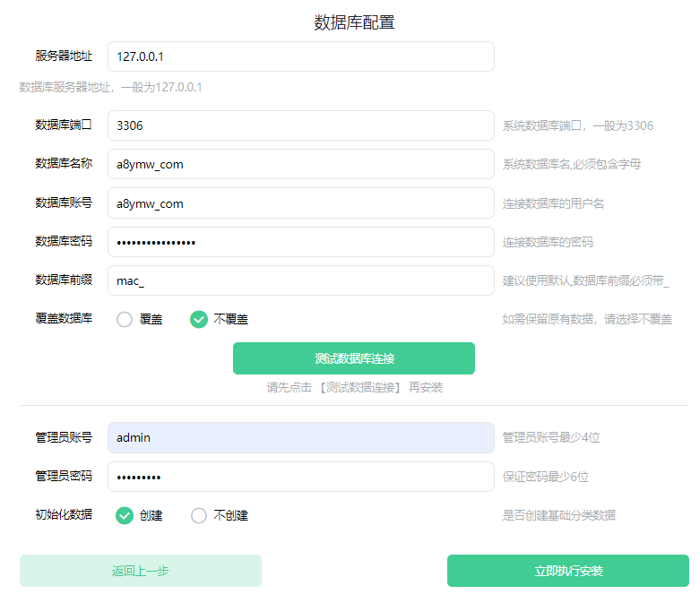Click the 数据库配置 heading

click(x=354, y=22)
